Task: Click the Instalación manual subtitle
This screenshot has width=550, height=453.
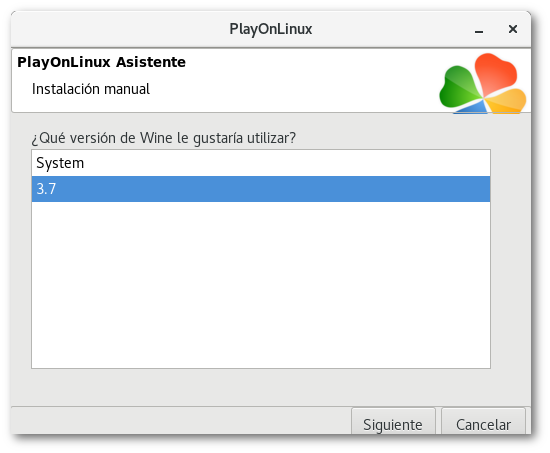Action: click(91, 89)
